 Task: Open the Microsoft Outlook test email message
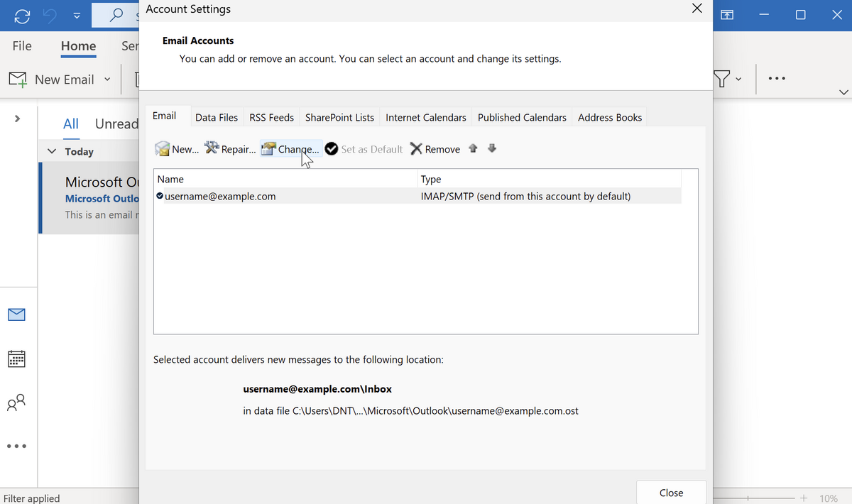(x=89, y=198)
